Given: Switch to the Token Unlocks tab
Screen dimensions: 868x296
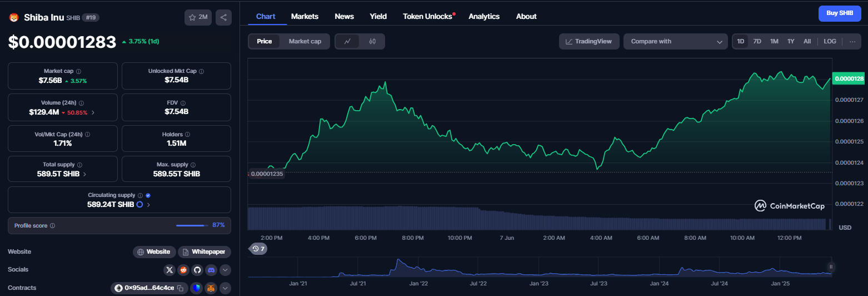Looking at the screenshot, I should click(x=427, y=16).
